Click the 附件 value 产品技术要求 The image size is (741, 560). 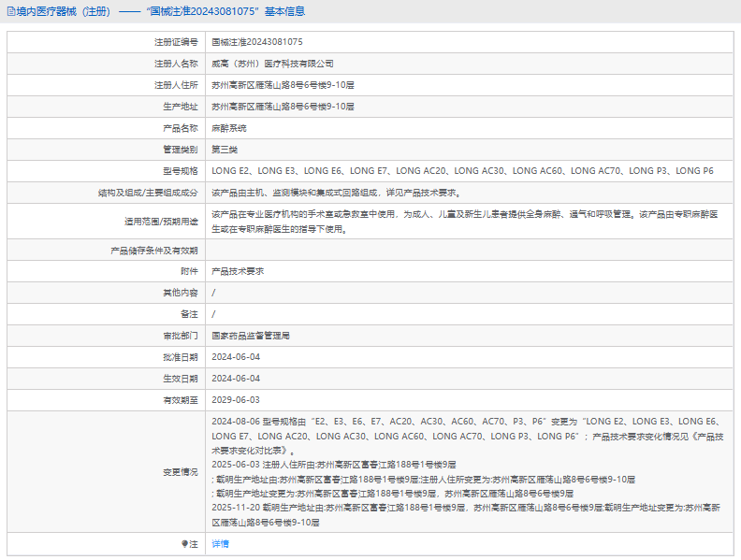coord(238,271)
